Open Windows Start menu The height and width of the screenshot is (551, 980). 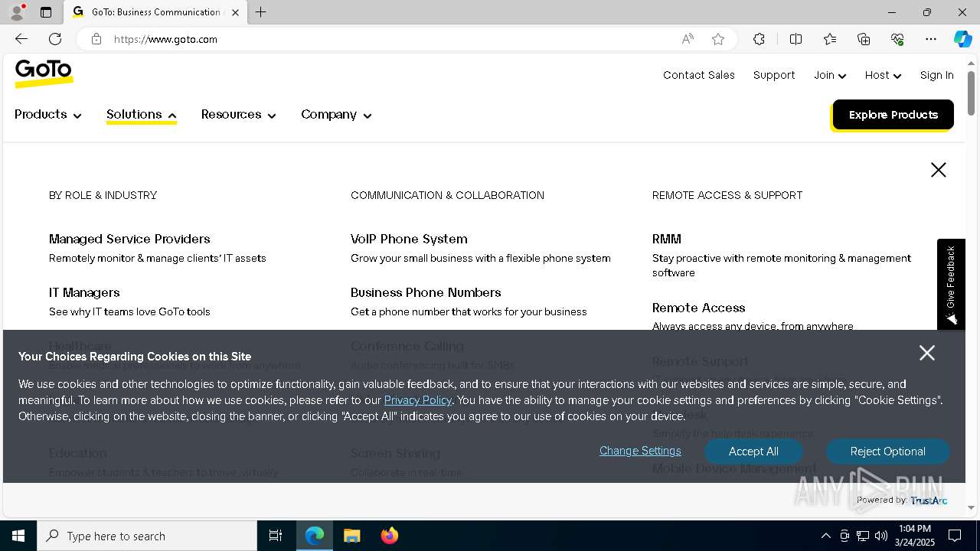(x=18, y=536)
